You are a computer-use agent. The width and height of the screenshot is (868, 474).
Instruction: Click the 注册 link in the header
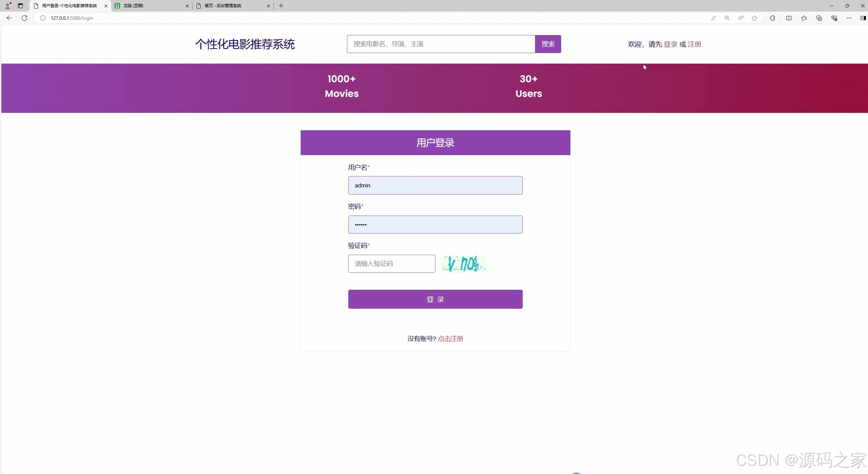tap(694, 44)
